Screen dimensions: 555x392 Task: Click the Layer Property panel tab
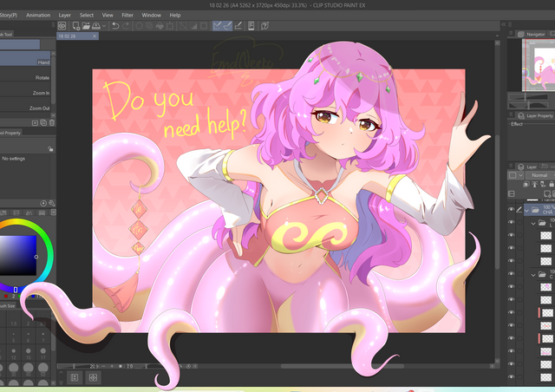tap(535, 116)
